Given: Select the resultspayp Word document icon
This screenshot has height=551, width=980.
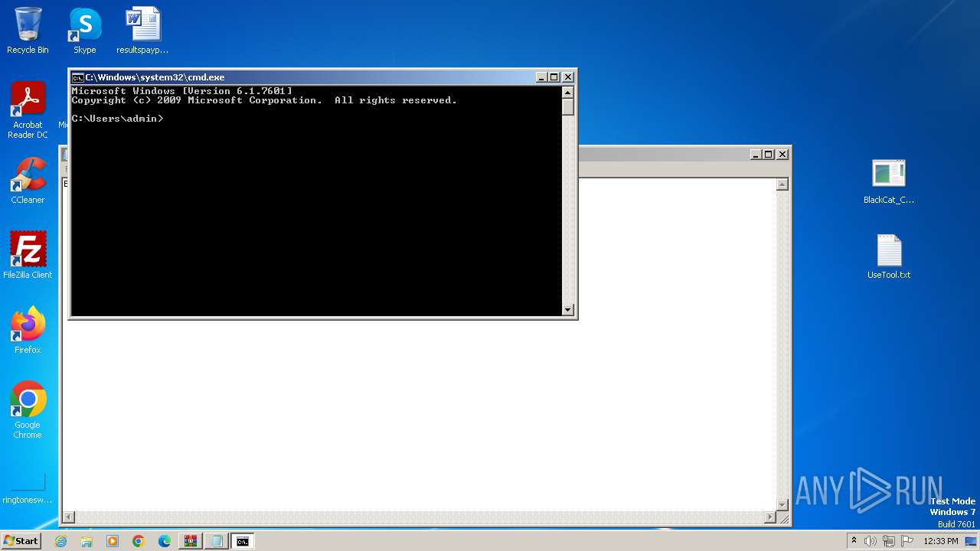Looking at the screenshot, I should (x=142, y=31).
